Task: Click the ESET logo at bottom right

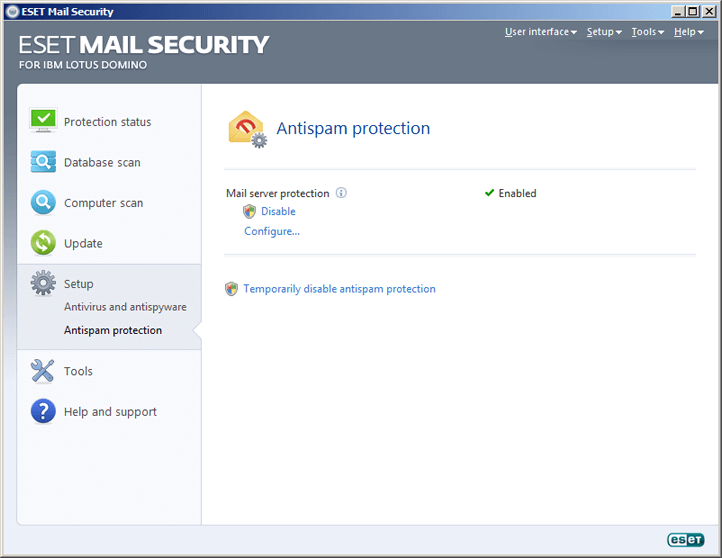Action: [686, 540]
